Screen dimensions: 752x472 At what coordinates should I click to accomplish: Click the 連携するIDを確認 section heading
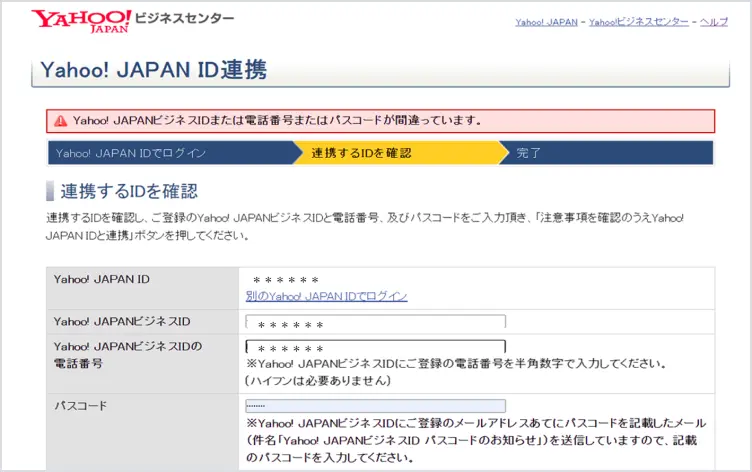pyautogui.click(x=129, y=191)
